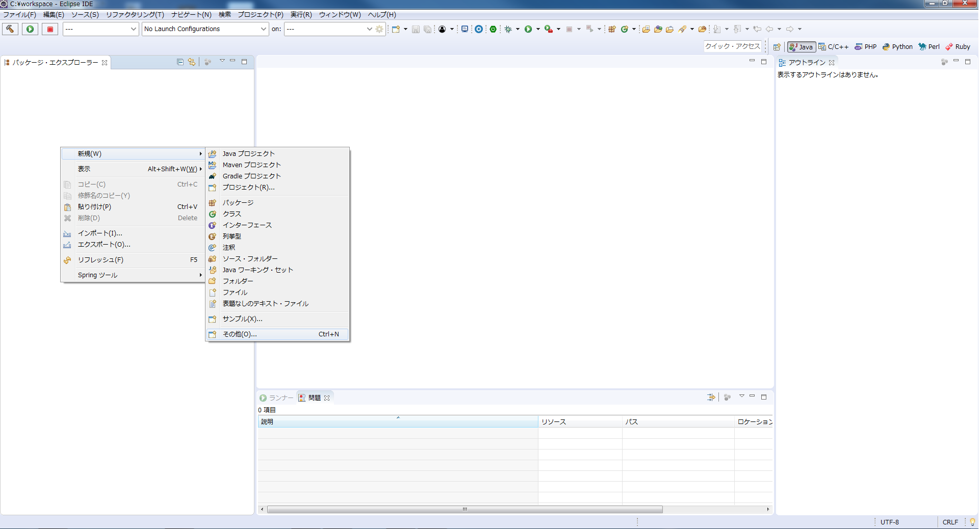Select the アウトライン tab
The image size is (980, 529).
click(807, 62)
